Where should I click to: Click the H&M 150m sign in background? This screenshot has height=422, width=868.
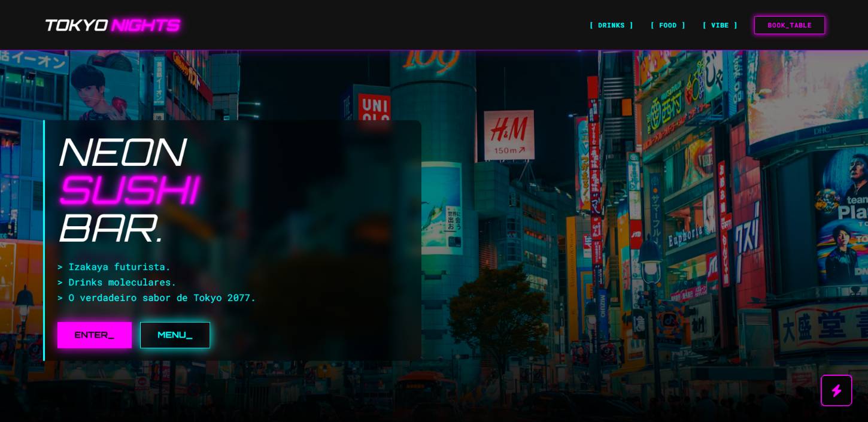click(509, 135)
